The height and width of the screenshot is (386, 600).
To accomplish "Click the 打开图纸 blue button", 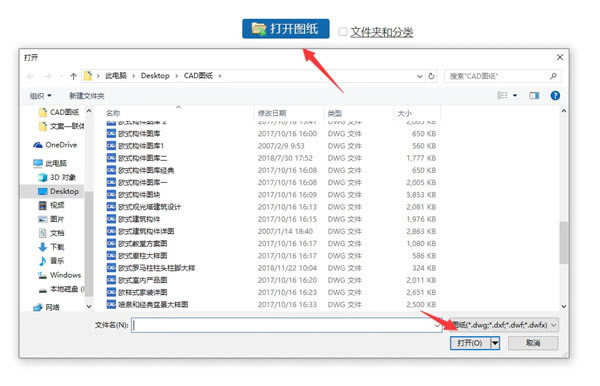I will [x=285, y=29].
